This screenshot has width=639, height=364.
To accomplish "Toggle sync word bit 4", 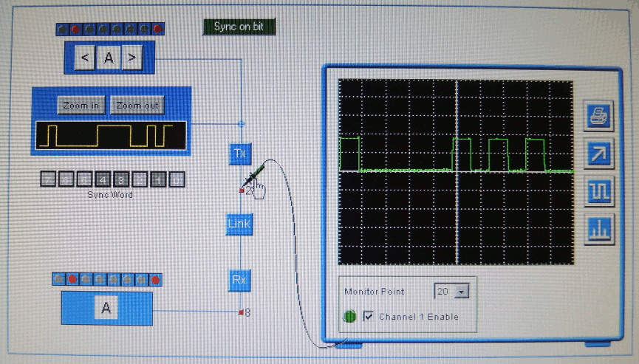I will [x=103, y=179].
